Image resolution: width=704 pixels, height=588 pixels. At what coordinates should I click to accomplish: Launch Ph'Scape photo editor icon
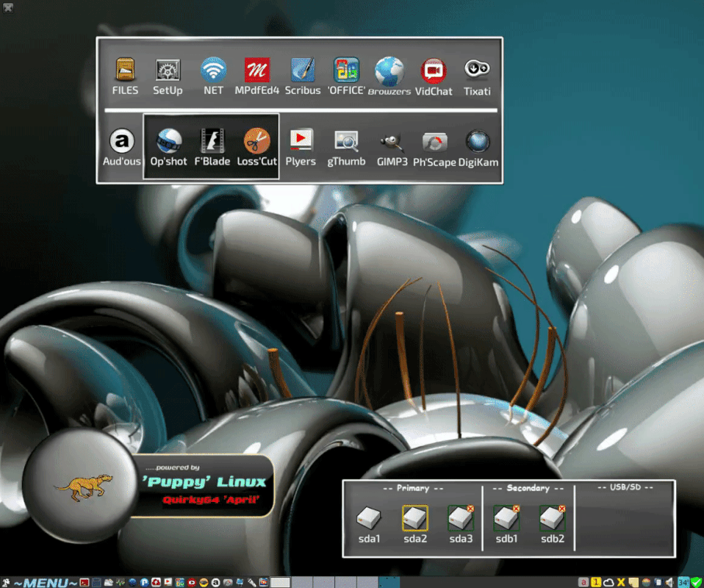point(434,143)
